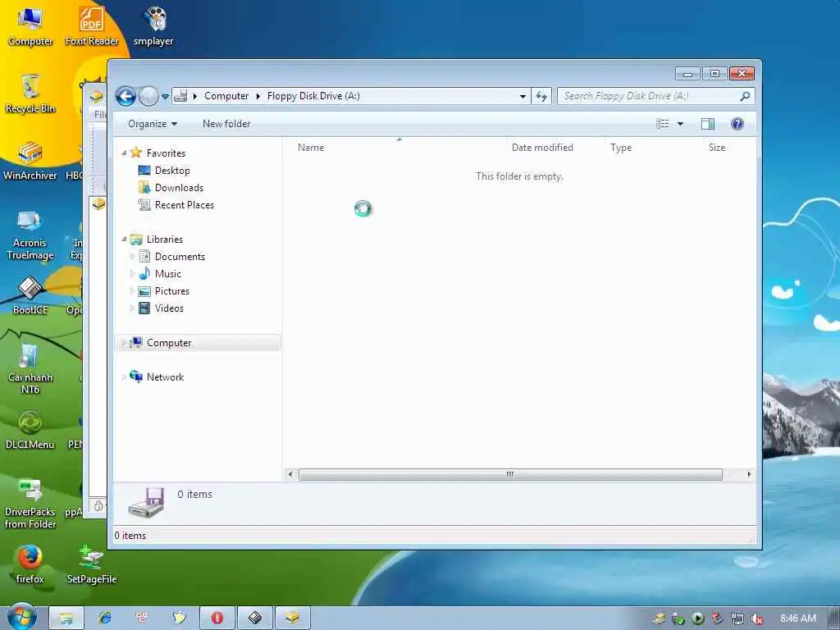Expand the Pictures library
The width and height of the screenshot is (840, 630).
pyautogui.click(x=132, y=291)
